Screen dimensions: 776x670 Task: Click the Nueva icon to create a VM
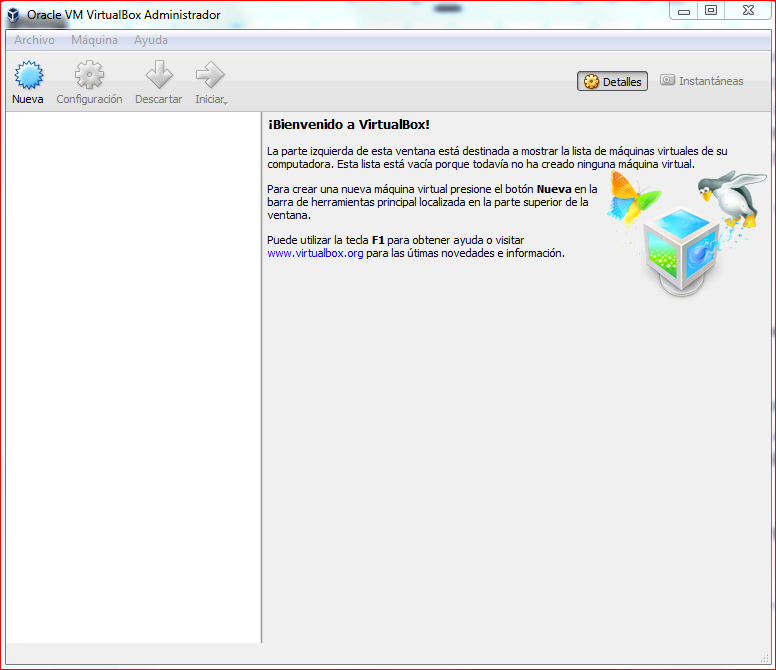coord(28,76)
